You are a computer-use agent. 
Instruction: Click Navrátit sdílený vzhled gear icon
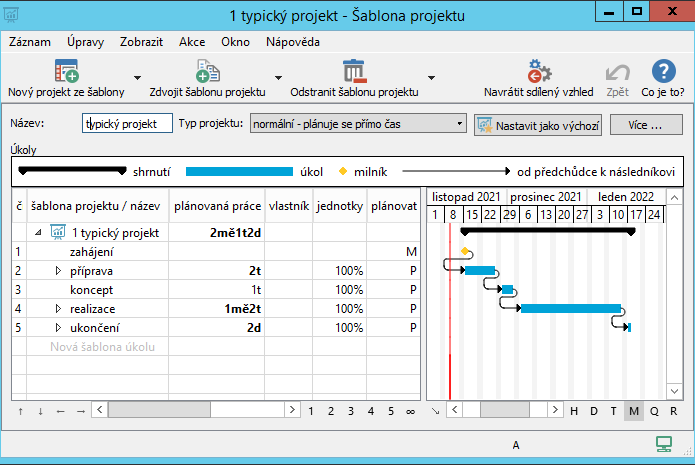[539, 72]
